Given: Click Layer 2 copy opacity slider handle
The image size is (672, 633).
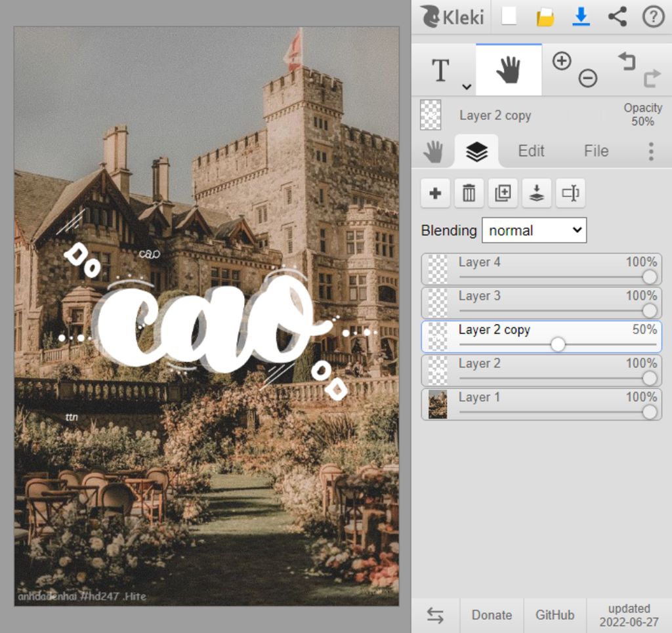Looking at the screenshot, I should tap(558, 344).
